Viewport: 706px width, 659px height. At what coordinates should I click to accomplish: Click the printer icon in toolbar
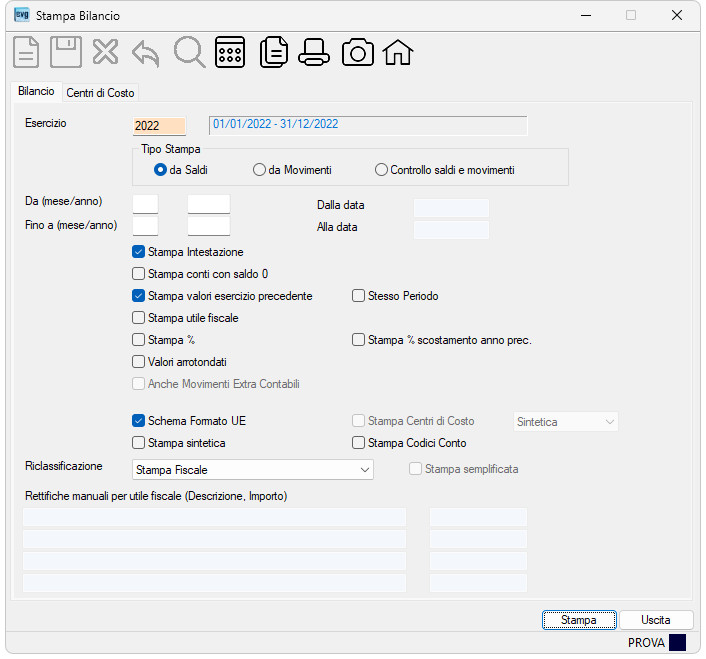pos(314,52)
